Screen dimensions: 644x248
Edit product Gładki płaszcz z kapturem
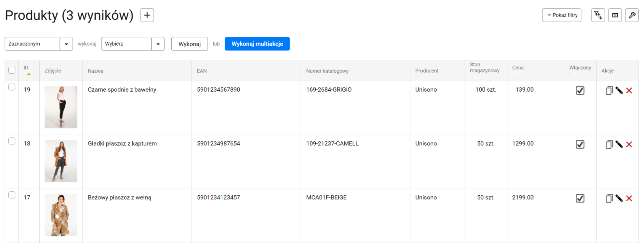pos(619,144)
